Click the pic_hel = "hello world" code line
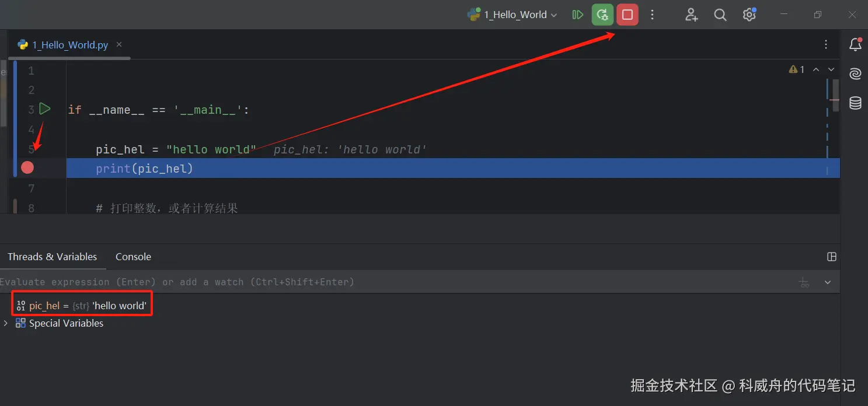 [176, 149]
